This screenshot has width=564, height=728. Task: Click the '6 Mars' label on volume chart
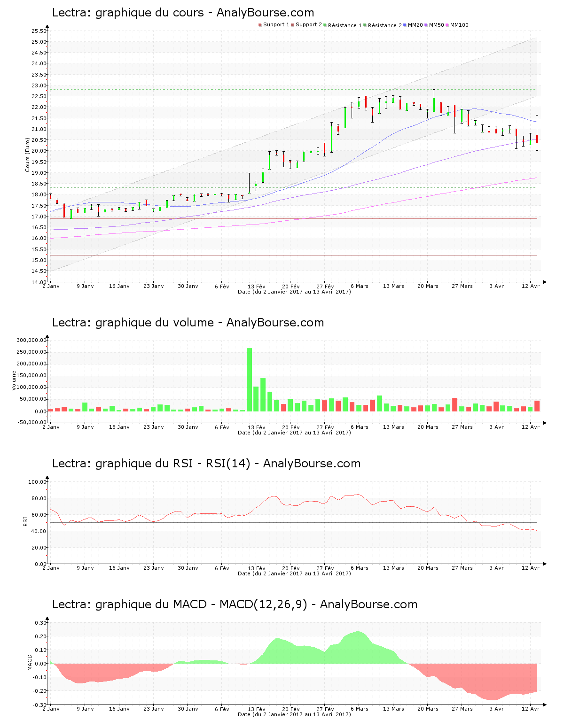pyautogui.click(x=360, y=427)
